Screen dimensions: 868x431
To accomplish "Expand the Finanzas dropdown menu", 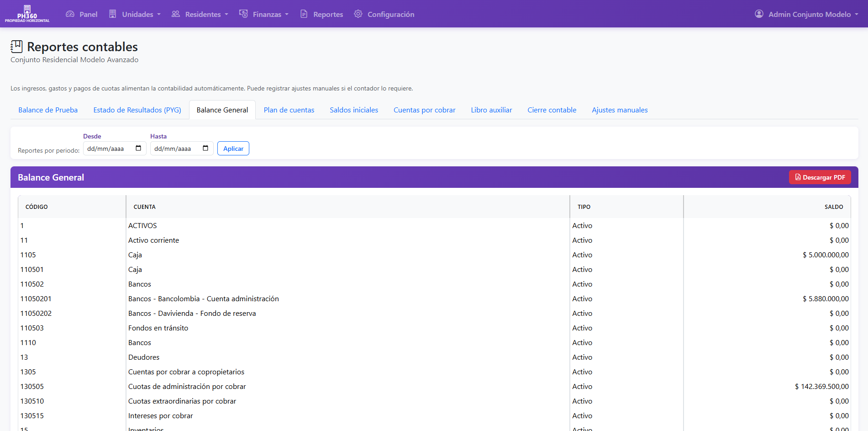I will [264, 14].
